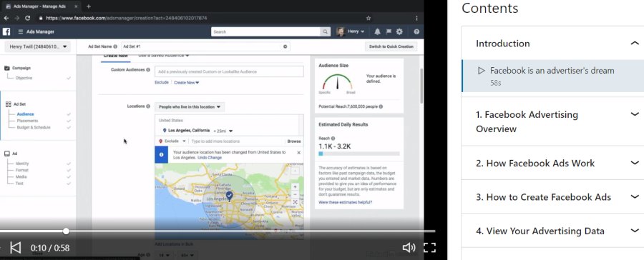Reload the browser page

click(27, 18)
